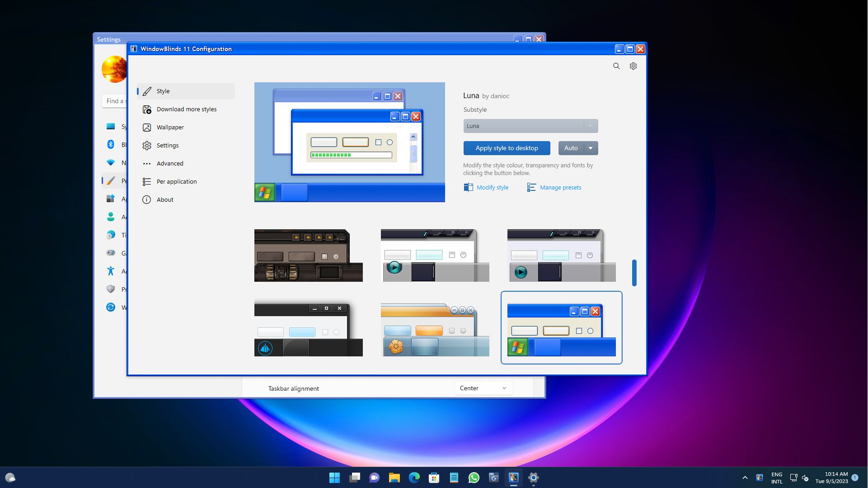Click the Settings cog sidebar icon

tap(147, 146)
